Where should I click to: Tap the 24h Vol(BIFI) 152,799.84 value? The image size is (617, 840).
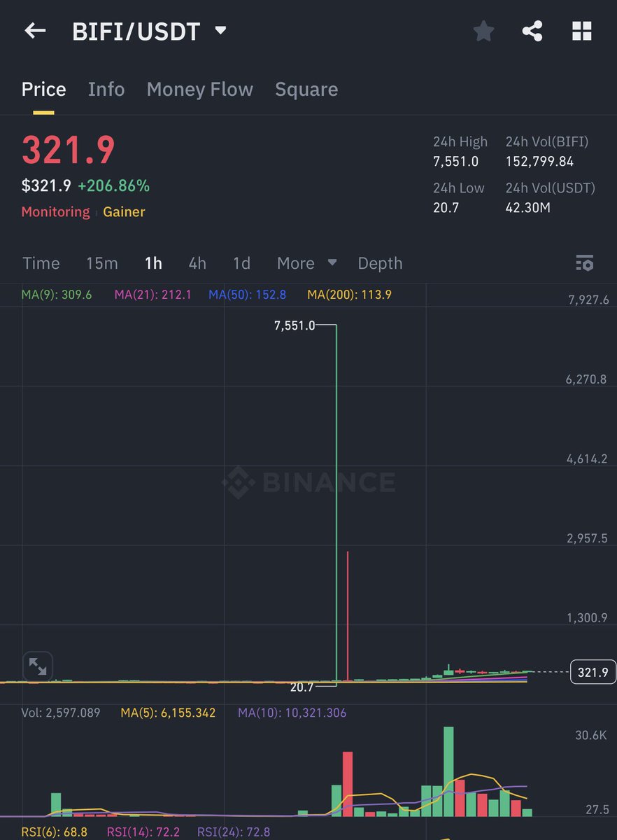539,162
